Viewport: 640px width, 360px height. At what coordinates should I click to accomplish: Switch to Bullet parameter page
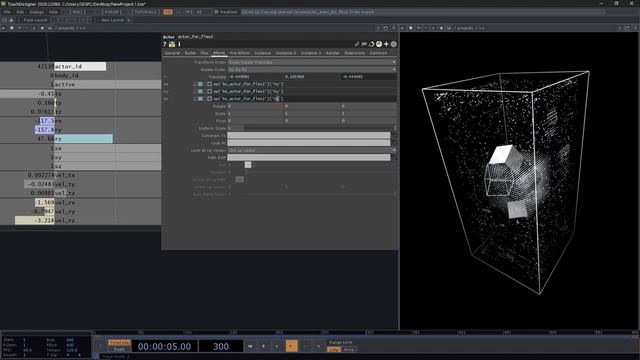tap(190, 53)
